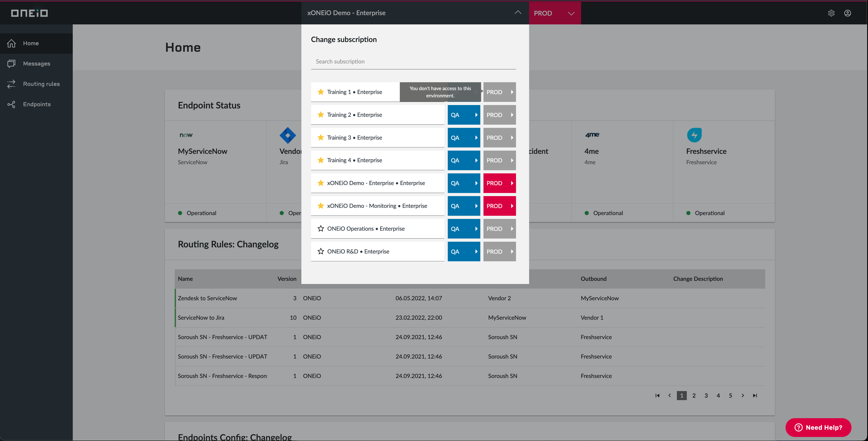Open Zendesk to ServiceNow changelog row
This screenshot has width=868, height=441.
pyautogui.click(x=470, y=298)
